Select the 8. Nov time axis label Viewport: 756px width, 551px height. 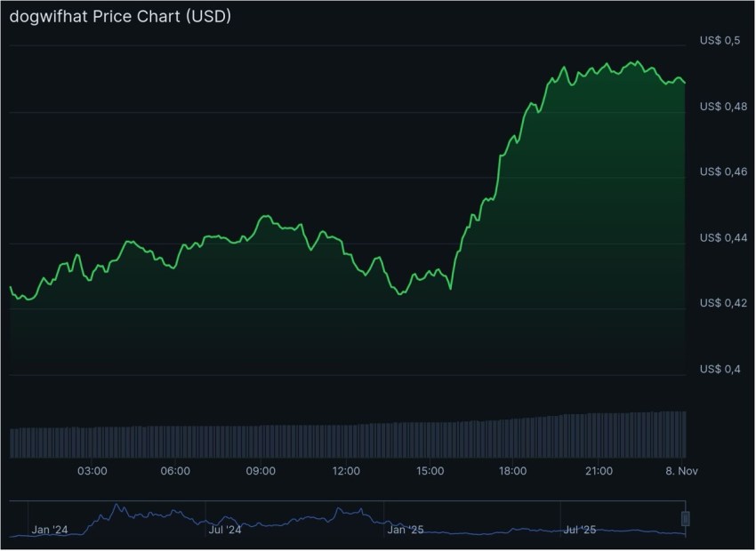tap(682, 473)
